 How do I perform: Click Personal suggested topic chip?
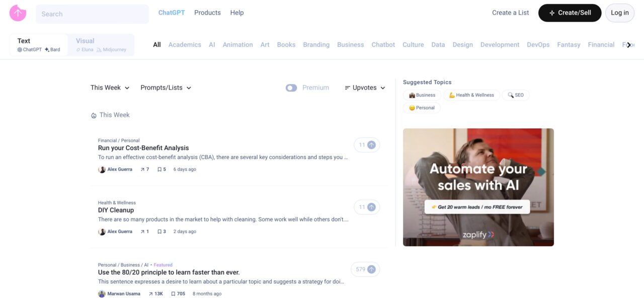422,108
